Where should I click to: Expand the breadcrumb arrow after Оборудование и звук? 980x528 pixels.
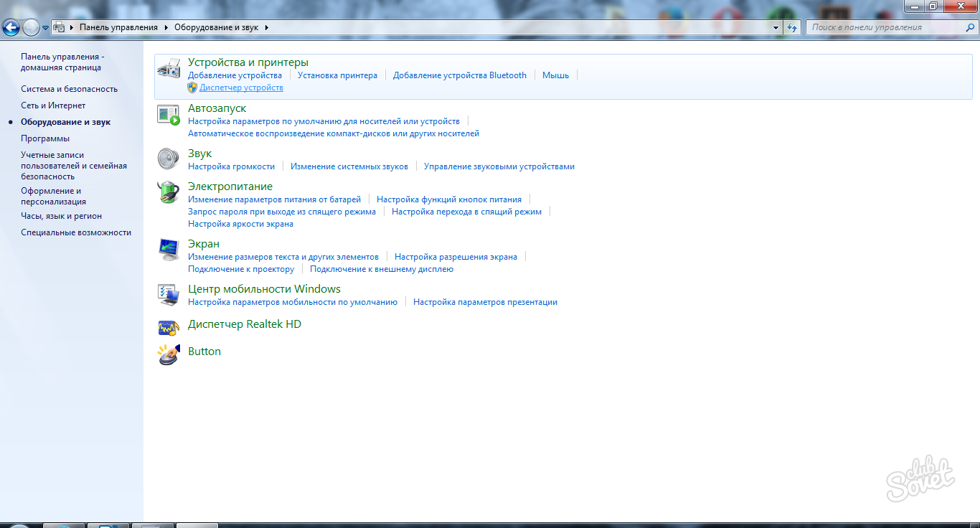pos(267,27)
